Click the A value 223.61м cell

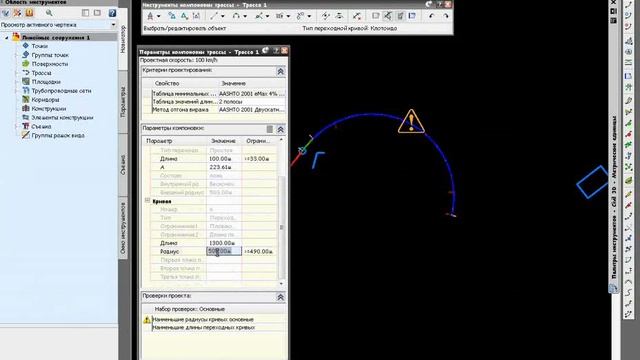[x=224, y=167]
